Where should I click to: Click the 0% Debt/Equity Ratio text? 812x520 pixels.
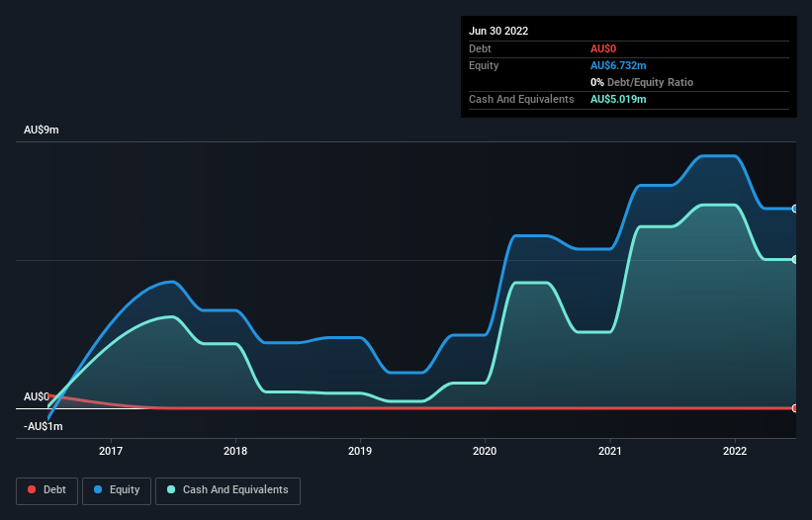click(642, 82)
